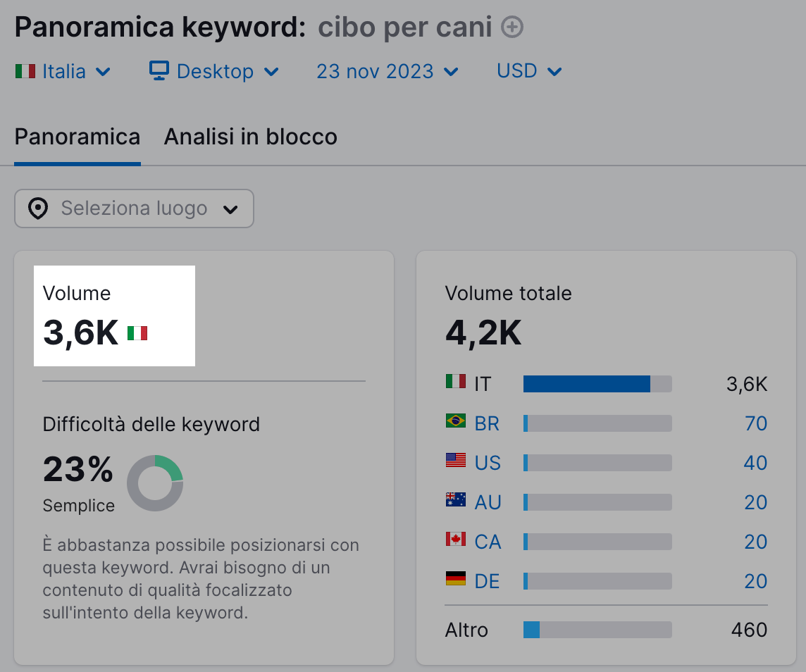The image size is (806, 672).
Task: Click the location pin icon in Seleziona luogo
Action: click(39, 209)
